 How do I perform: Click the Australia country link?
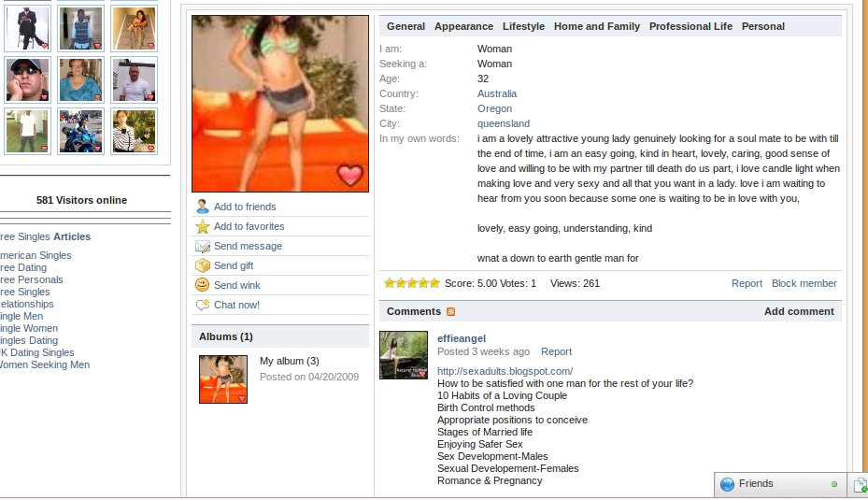496,93
